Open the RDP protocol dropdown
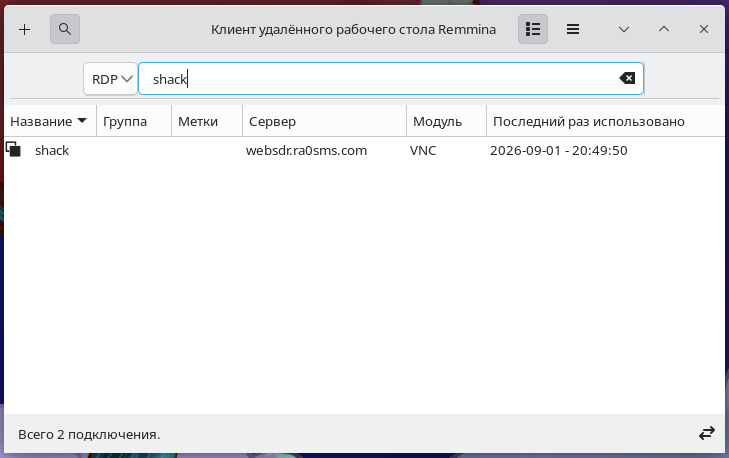The image size is (729, 458). [x=111, y=79]
